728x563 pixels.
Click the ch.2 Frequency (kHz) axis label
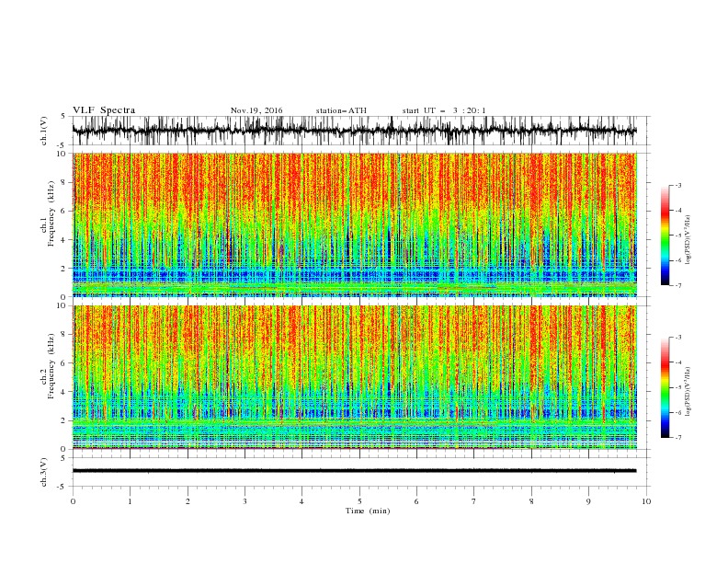pos(48,365)
